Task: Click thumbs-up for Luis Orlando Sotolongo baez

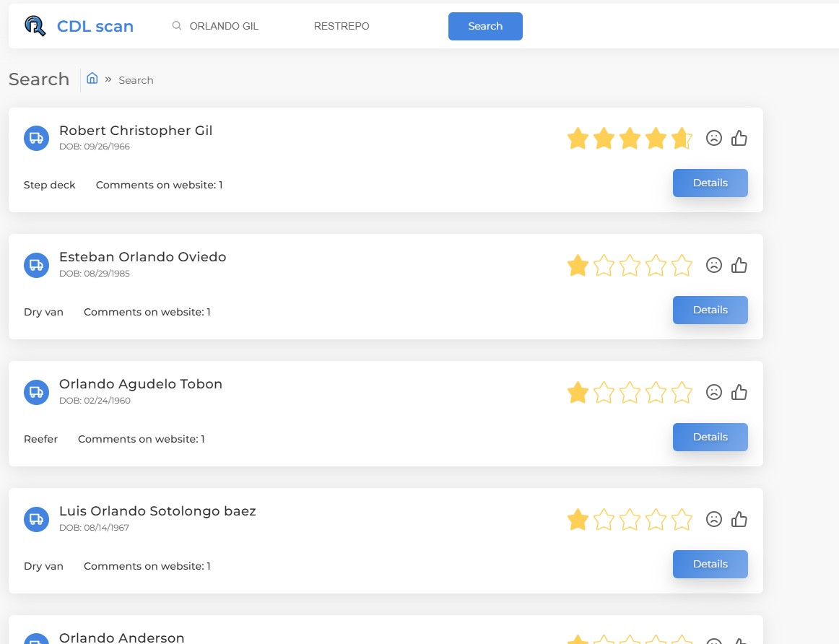Action: [x=739, y=519]
